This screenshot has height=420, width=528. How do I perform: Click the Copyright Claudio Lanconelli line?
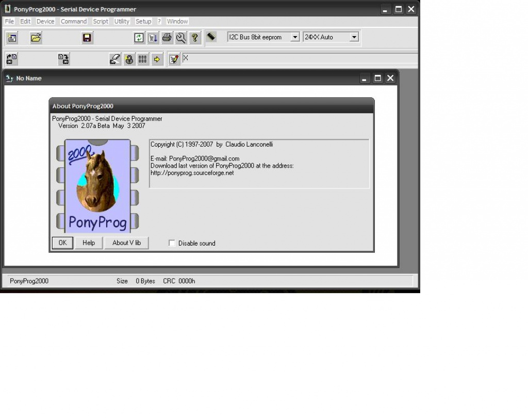[x=211, y=144]
